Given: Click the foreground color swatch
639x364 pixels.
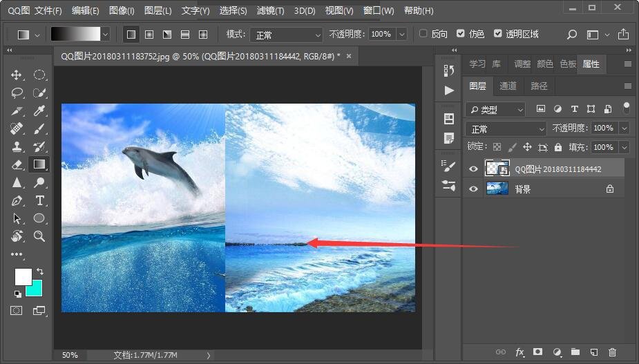Looking at the screenshot, I should [x=22, y=276].
